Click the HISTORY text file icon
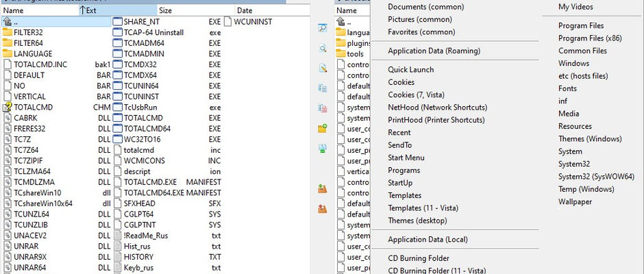The image size is (644, 274). point(117,257)
